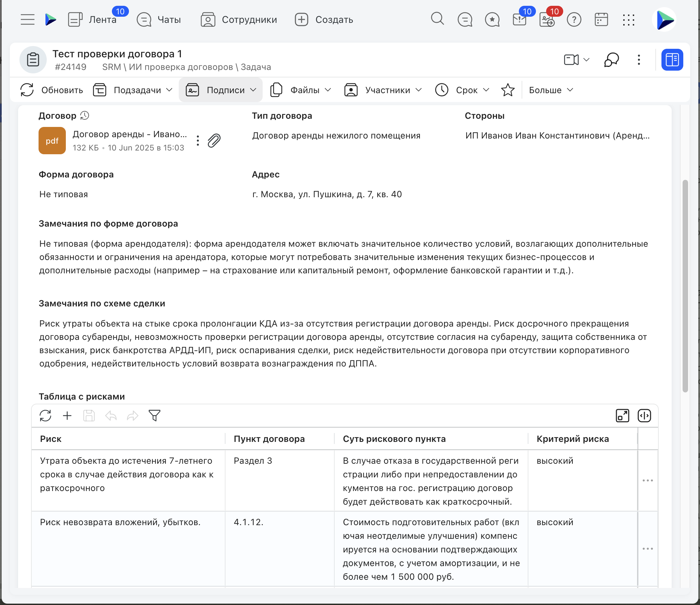Click the address г. Москва, ул. Пушкина
Viewport: 700px width, 605px height.
click(327, 194)
